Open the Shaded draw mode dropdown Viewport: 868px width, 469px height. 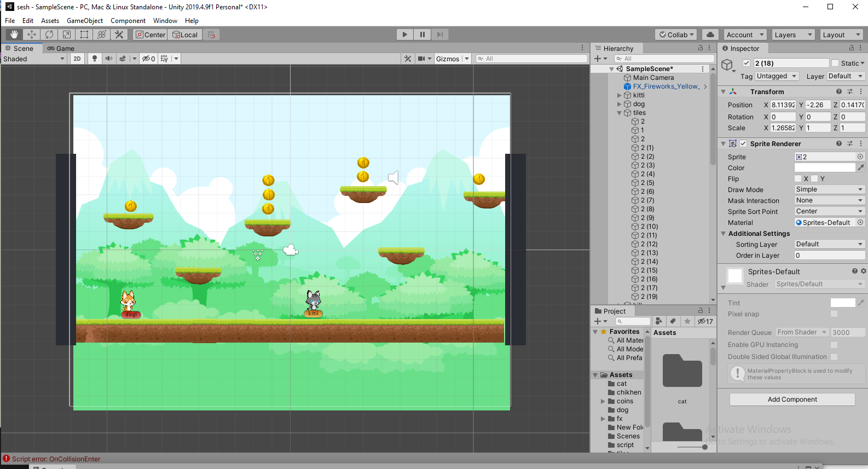[x=34, y=59]
